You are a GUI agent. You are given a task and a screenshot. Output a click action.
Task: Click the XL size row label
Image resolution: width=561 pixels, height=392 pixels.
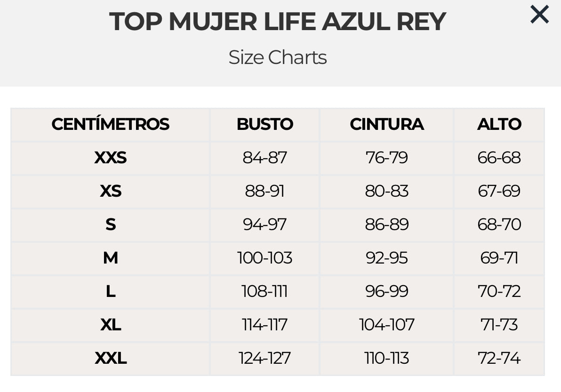[110, 325]
